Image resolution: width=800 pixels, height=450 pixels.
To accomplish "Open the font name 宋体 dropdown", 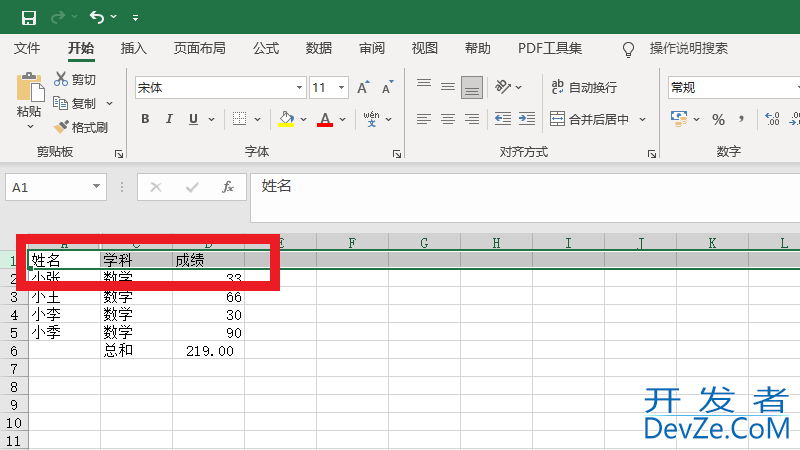I will click(299, 88).
